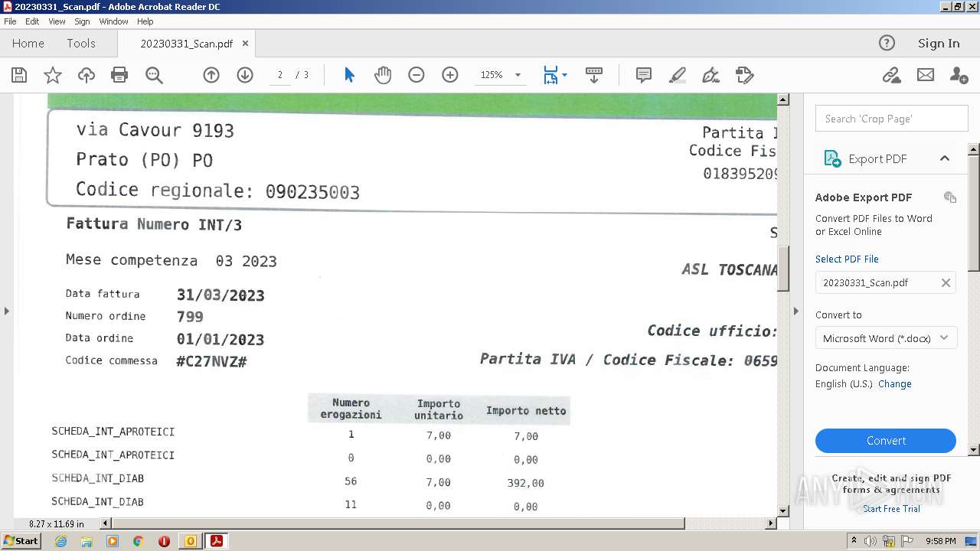Open the Opera browser taskbar icon

coord(164,541)
